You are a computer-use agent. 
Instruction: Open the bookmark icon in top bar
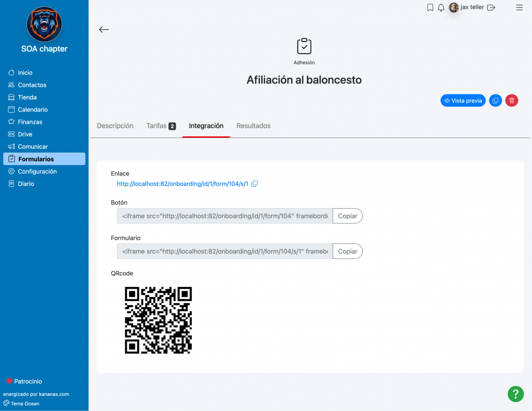click(x=430, y=7)
